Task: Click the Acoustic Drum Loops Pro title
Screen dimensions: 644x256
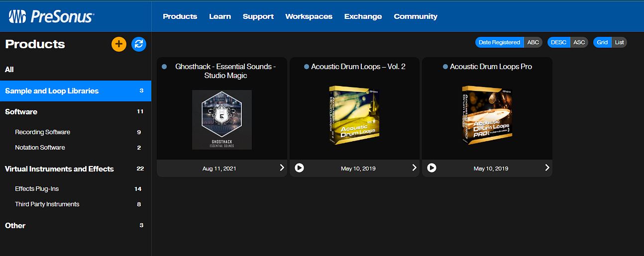Action: click(491, 67)
